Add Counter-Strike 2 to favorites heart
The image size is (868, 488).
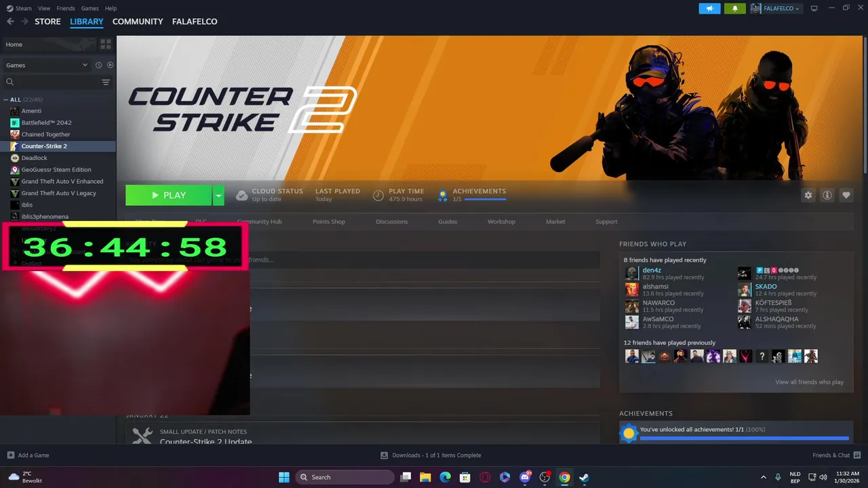[846, 195]
